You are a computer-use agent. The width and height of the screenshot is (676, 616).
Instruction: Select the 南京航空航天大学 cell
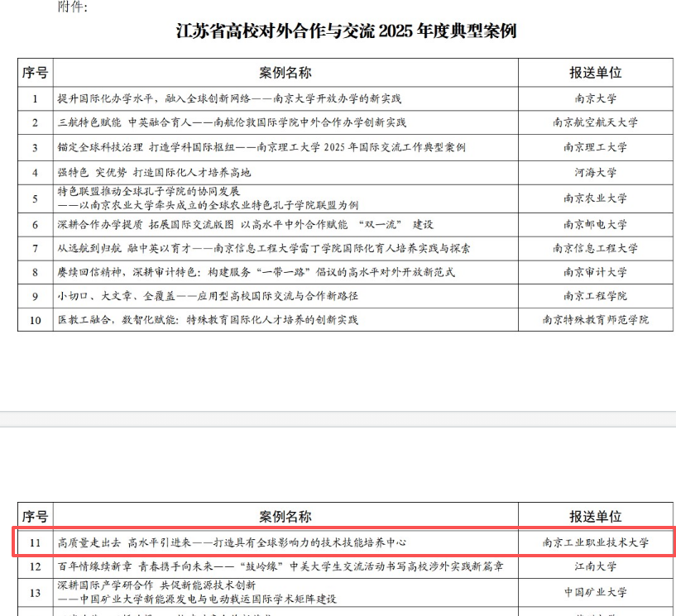pos(595,123)
